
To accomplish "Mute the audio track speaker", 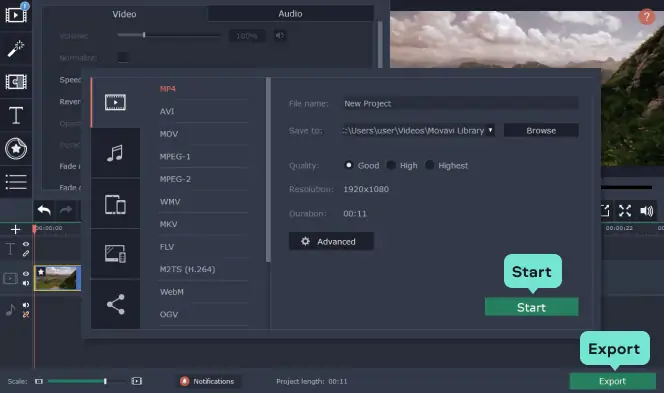I will 26,305.
